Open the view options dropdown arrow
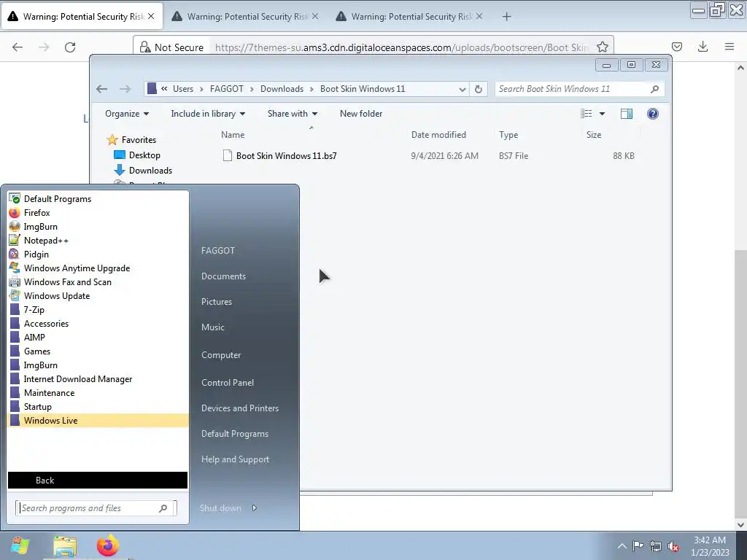The width and height of the screenshot is (747, 560). 602,114
